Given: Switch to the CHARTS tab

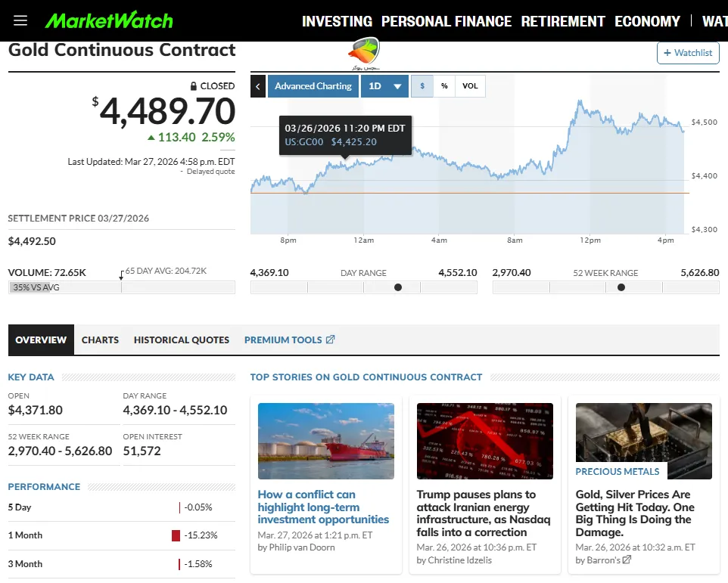Looking at the screenshot, I should coord(101,340).
